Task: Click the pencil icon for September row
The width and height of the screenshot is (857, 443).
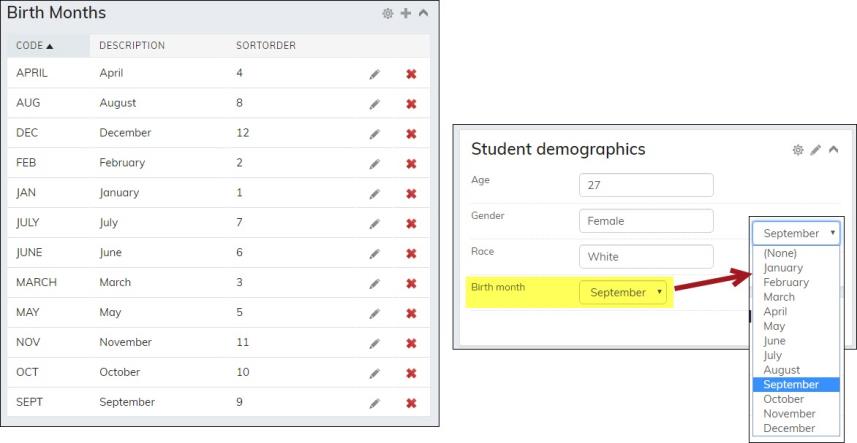Action: coord(375,403)
